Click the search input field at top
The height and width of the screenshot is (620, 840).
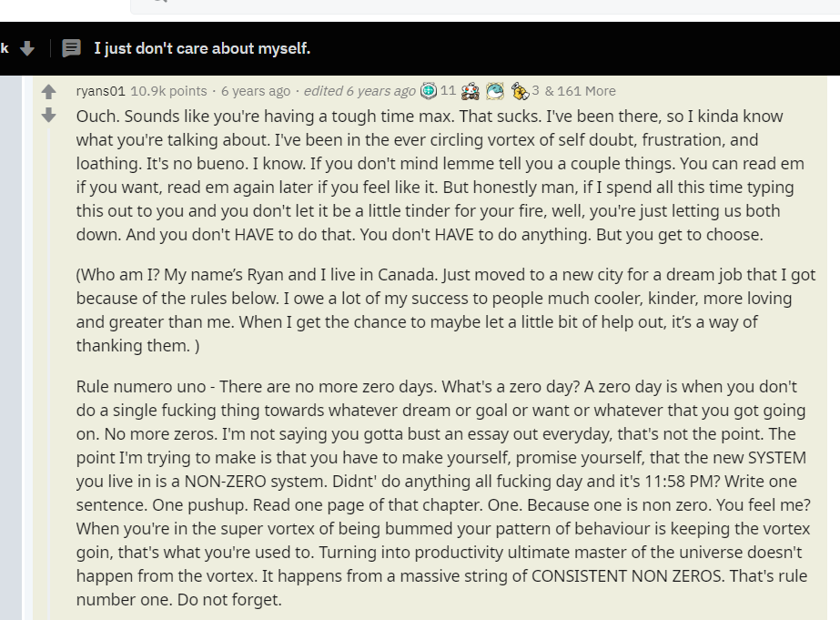(x=485, y=6)
